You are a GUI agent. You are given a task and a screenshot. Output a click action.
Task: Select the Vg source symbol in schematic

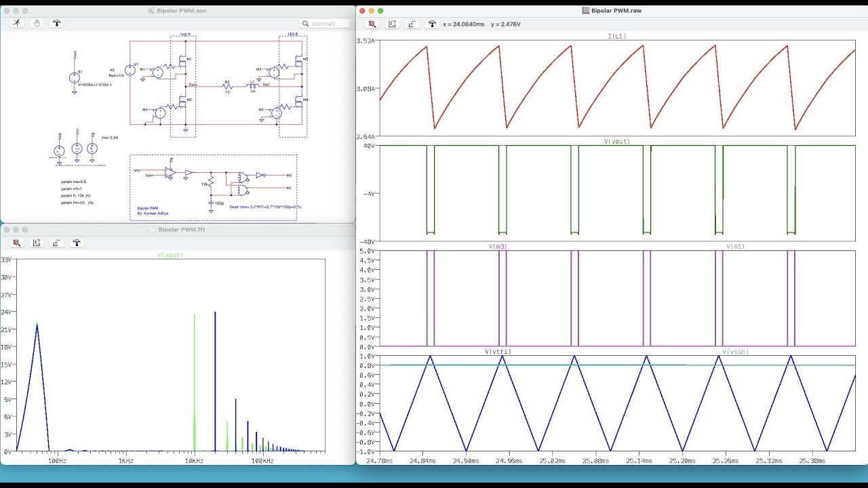[92, 148]
